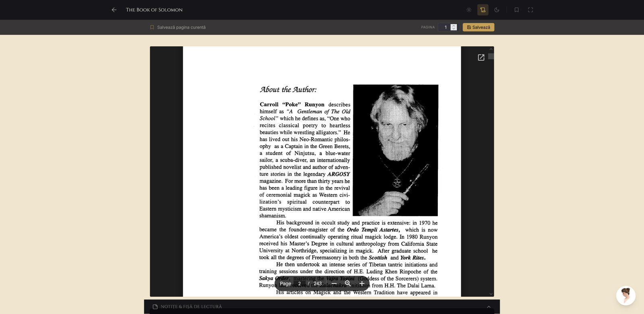Image resolution: width=644 pixels, height=314 pixels.
Task: Open the PDF in a new window
Action: pyautogui.click(x=481, y=58)
